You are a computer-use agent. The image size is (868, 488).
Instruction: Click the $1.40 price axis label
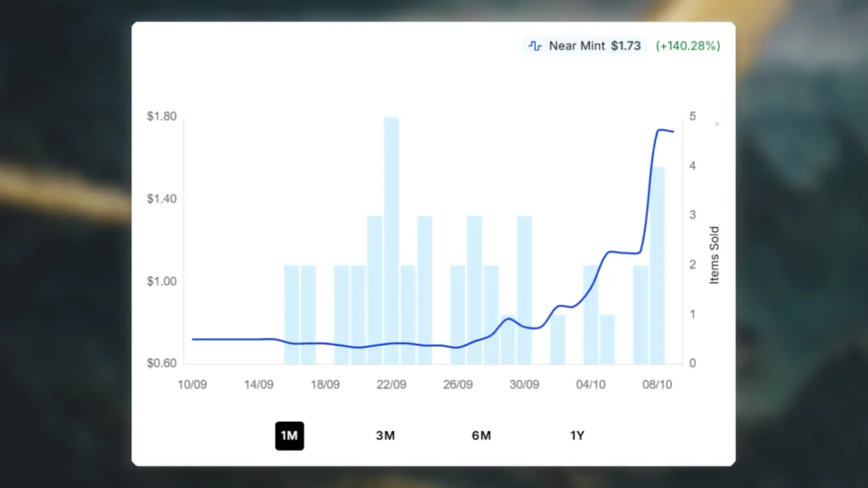click(162, 198)
